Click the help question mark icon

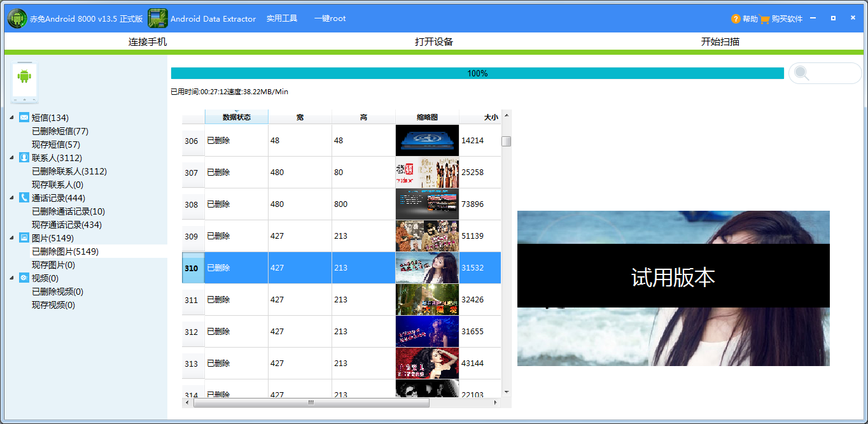tap(736, 19)
